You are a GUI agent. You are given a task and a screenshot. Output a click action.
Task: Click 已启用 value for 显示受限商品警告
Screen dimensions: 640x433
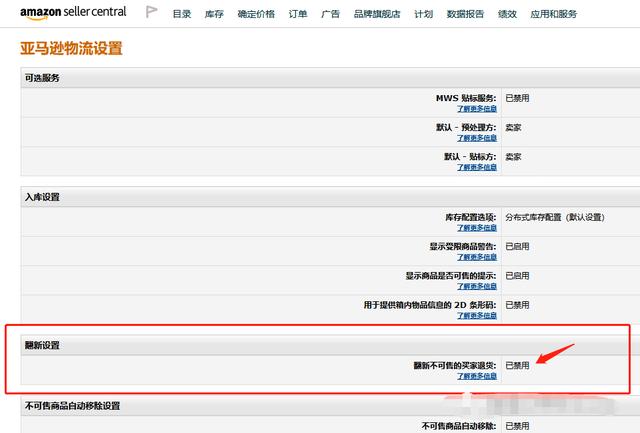[x=517, y=246]
